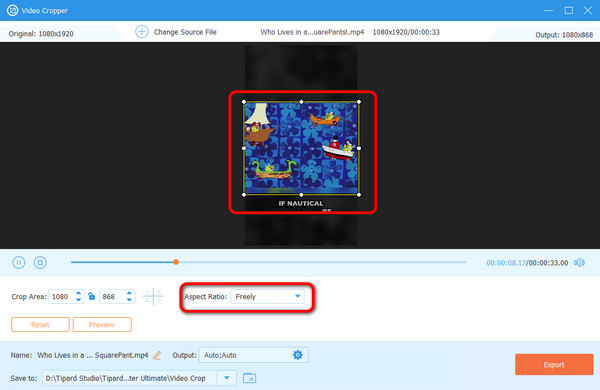Click the source file name in header

point(312,32)
